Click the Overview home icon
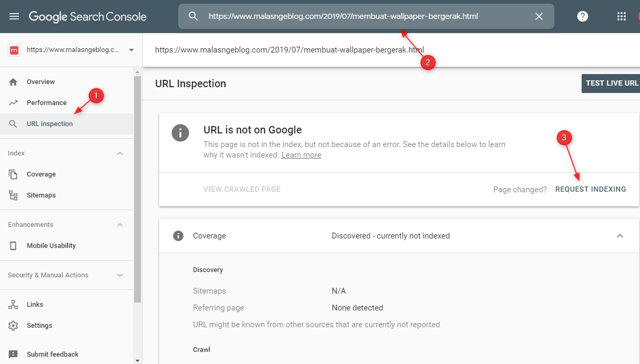Image resolution: width=640 pixels, height=364 pixels. (x=13, y=82)
